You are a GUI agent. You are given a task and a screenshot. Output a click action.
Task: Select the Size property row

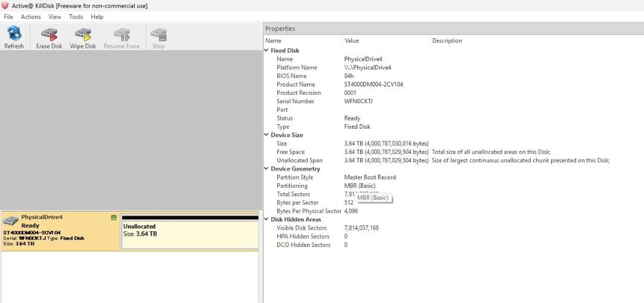[453, 143]
